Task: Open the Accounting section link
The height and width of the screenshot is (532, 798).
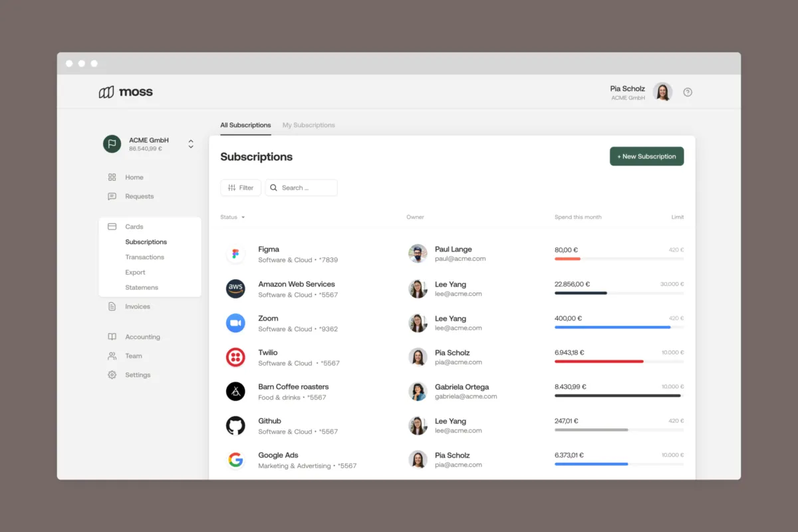Action: (x=143, y=337)
